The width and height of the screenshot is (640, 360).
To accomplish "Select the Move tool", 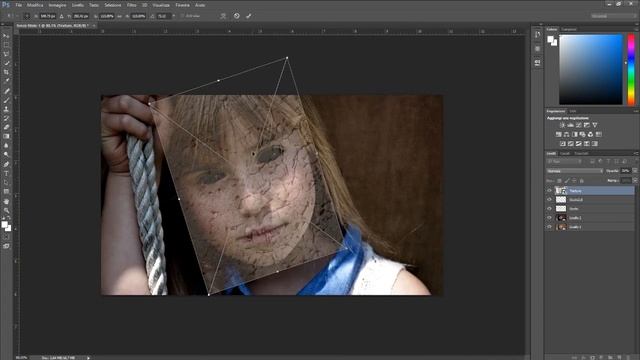I will [x=6, y=36].
